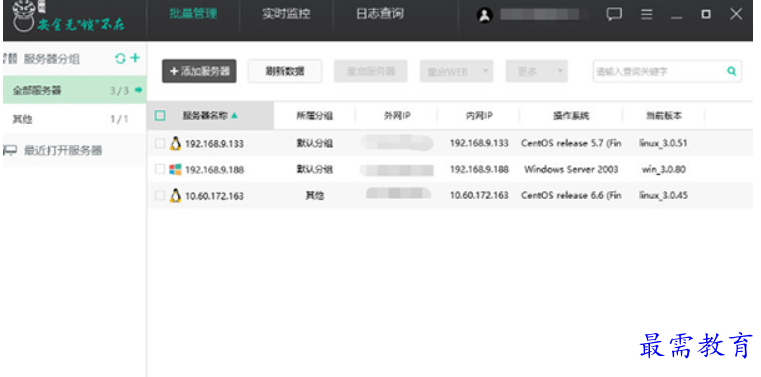761x377 pixels.
Task: Click the 外网IP column header
Action: point(397,115)
